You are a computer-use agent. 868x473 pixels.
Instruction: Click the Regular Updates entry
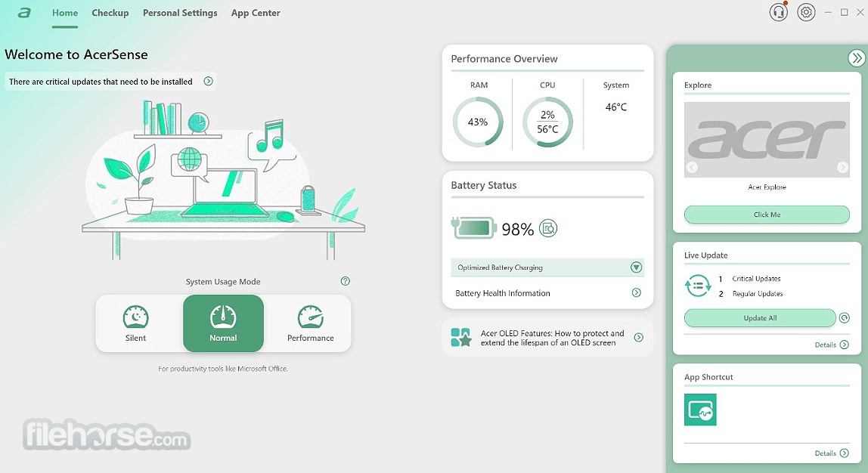[758, 294]
